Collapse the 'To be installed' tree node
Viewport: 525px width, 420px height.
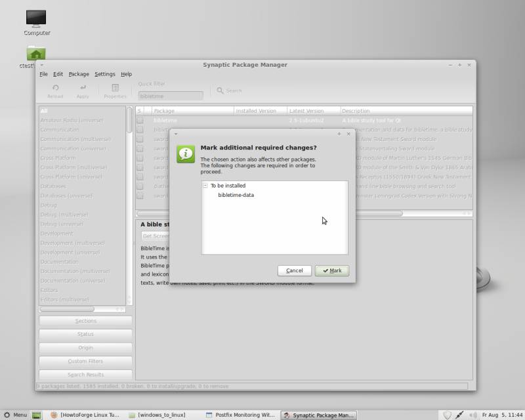point(205,186)
